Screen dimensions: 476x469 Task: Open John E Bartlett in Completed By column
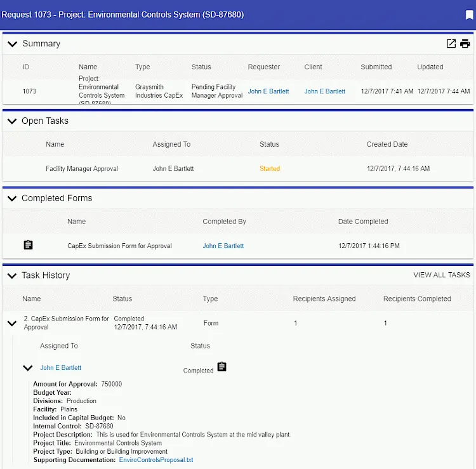click(223, 246)
